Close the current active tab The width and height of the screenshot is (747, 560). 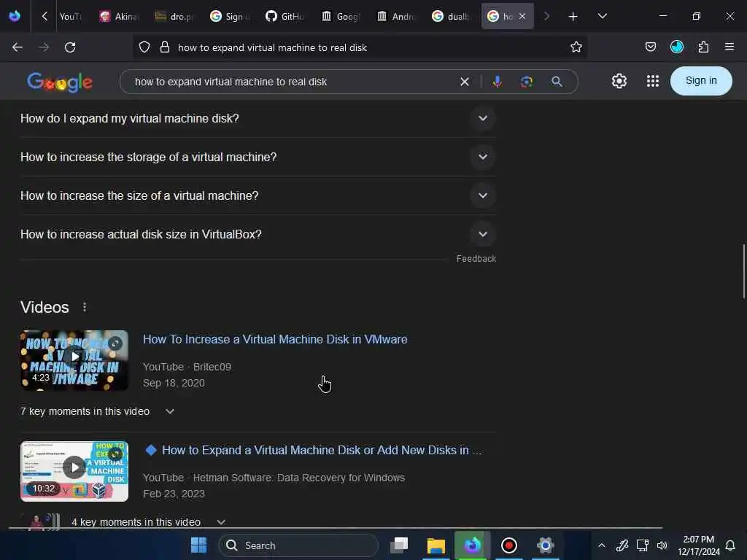pos(522,16)
